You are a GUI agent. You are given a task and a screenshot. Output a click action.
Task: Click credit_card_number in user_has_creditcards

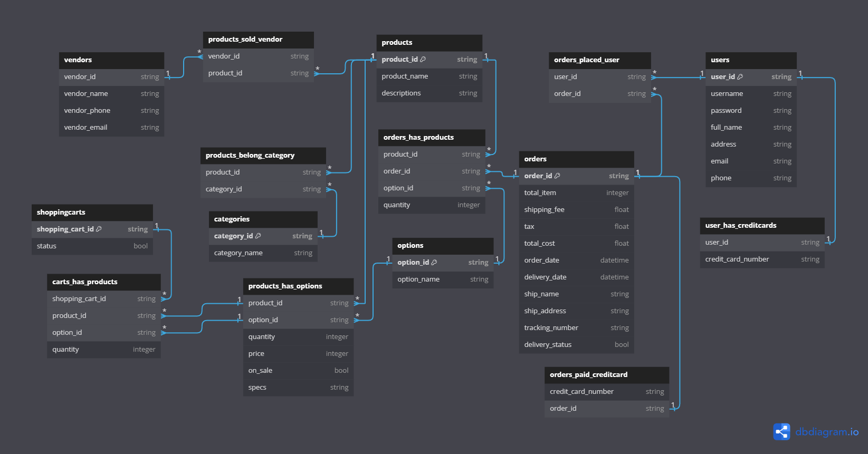click(762, 259)
